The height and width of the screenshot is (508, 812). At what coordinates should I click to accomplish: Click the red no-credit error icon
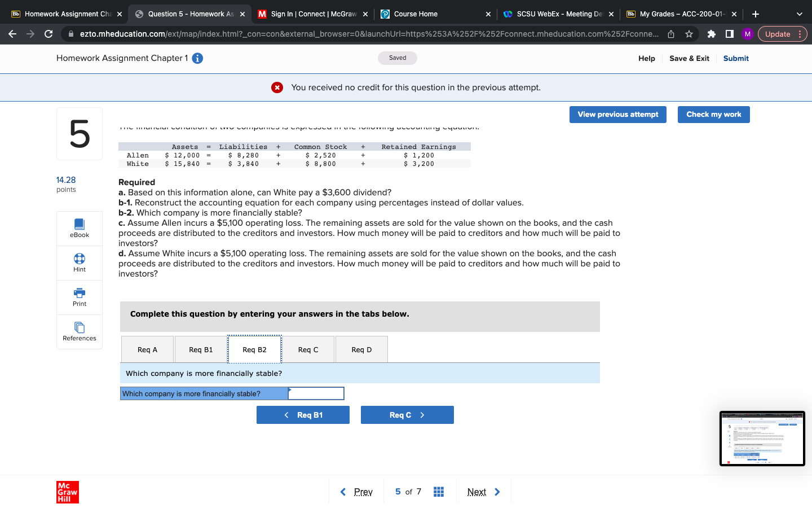coord(277,87)
